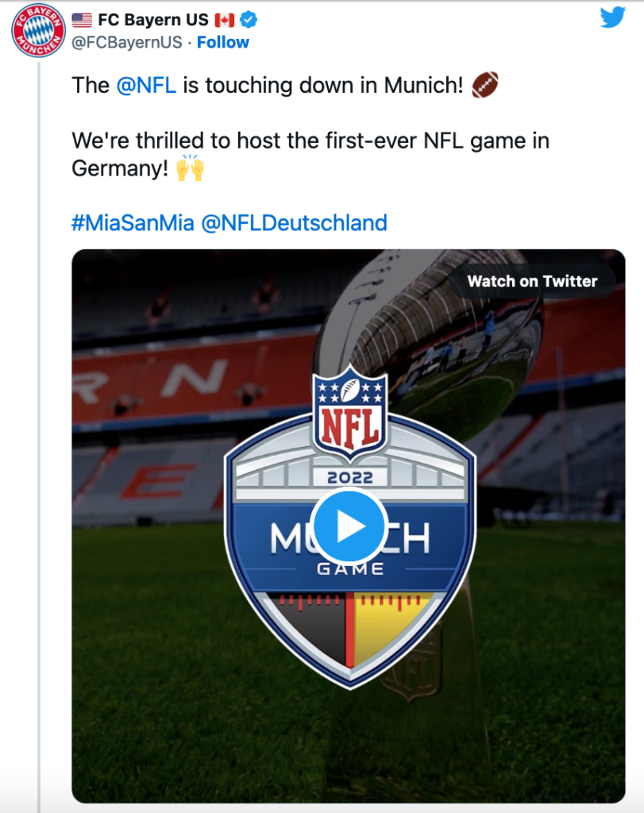Image resolution: width=644 pixels, height=813 pixels.
Task: Follow the FC Bayern US account
Action: tap(223, 42)
